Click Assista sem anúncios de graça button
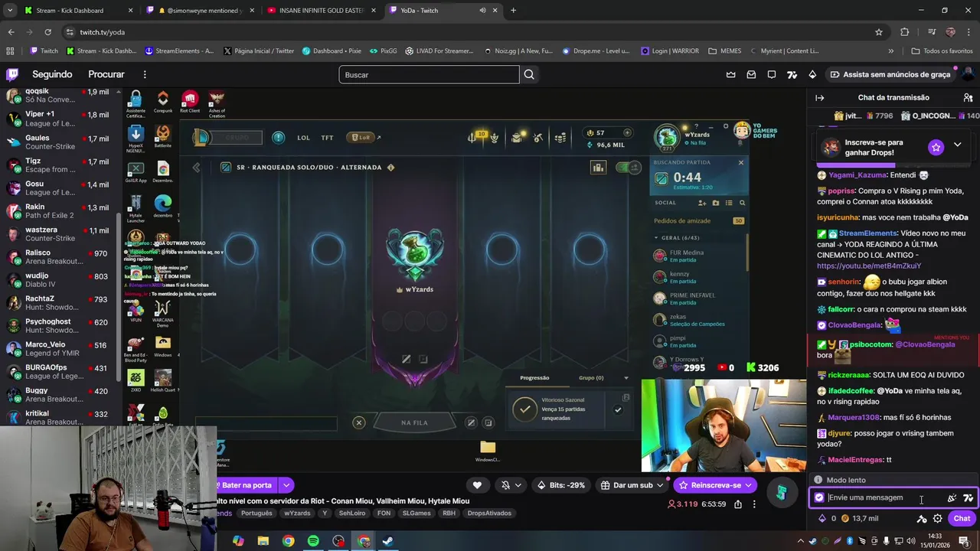This screenshot has height=551, width=980. pyautogui.click(x=890, y=74)
